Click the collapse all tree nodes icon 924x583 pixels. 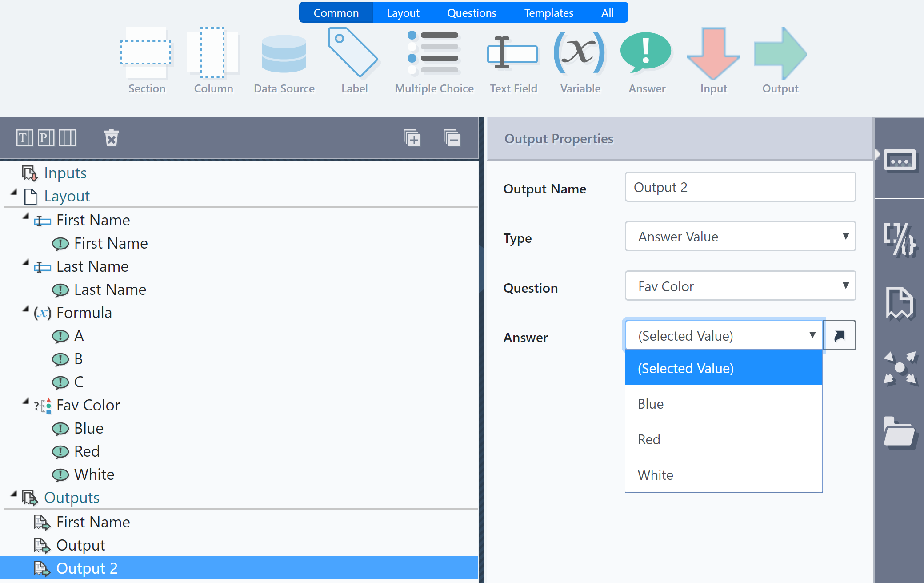coord(452,138)
